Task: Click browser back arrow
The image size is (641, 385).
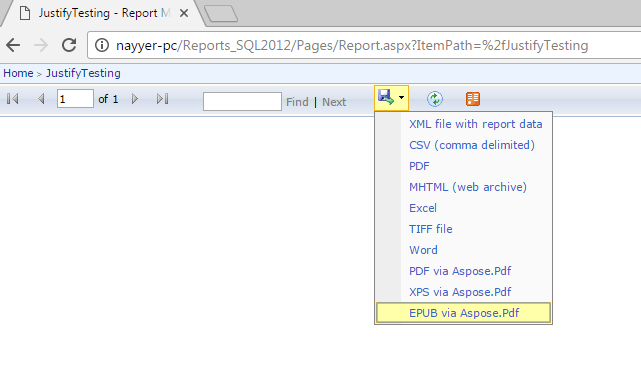Action: pyautogui.click(x=13, y=45)
